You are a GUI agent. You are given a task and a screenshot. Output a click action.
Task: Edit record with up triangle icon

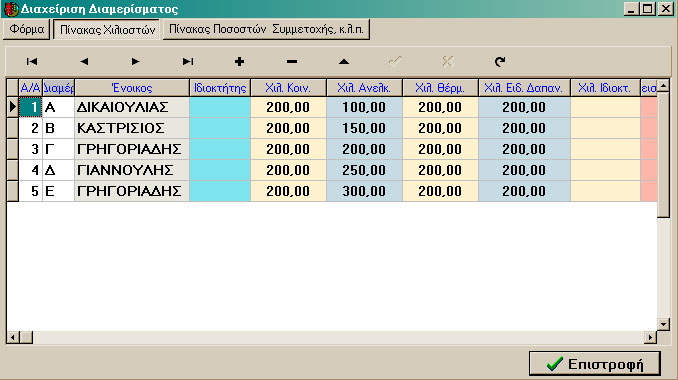(x=344, y=62)
